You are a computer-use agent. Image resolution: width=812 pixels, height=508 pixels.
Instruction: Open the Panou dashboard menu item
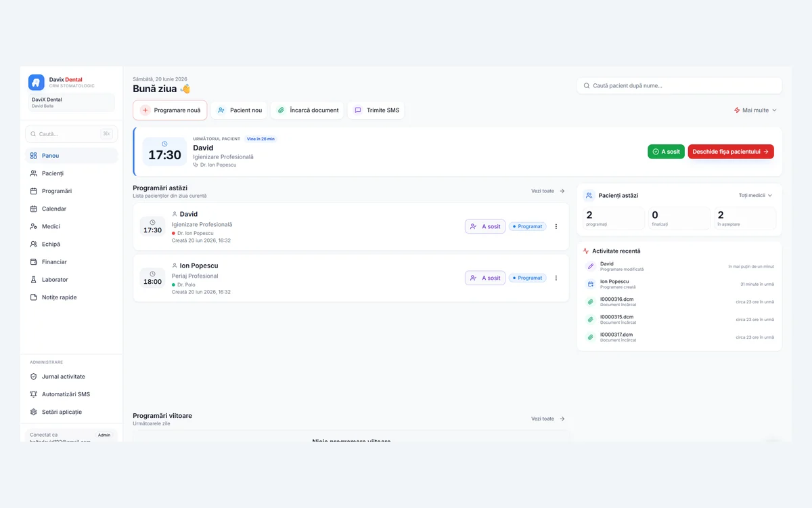tap(72, 156)
